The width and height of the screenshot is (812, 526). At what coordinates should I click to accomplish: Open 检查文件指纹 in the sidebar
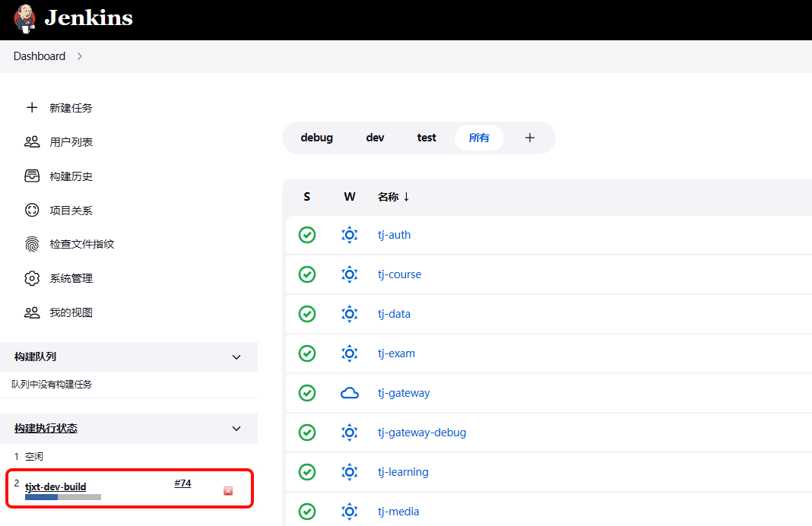point(82,244)
